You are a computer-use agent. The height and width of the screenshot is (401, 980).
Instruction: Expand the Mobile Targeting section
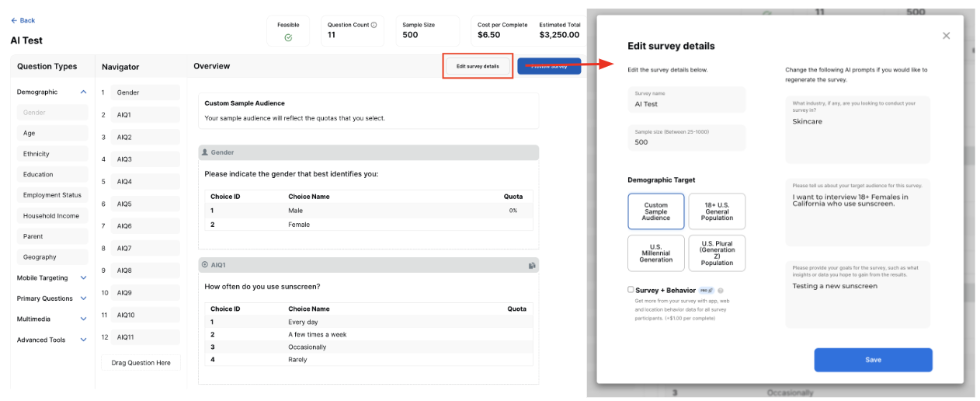pos(83,277)
